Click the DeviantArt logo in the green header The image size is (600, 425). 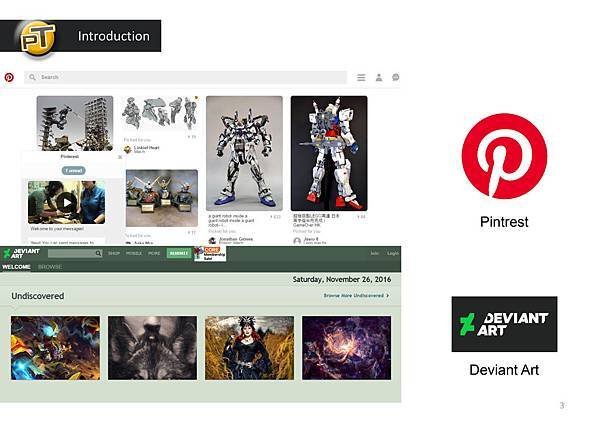click(22, 253)
